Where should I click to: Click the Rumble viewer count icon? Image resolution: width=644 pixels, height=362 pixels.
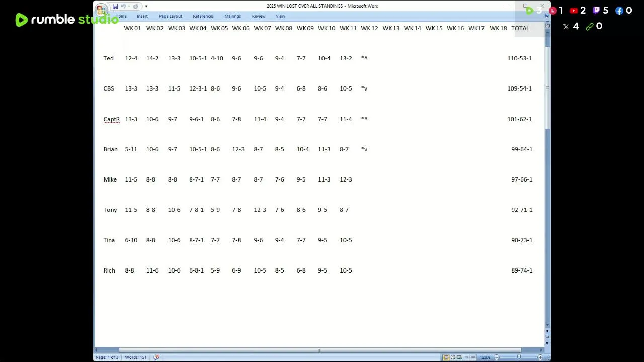pyautogui.click(x=529, y=11)
